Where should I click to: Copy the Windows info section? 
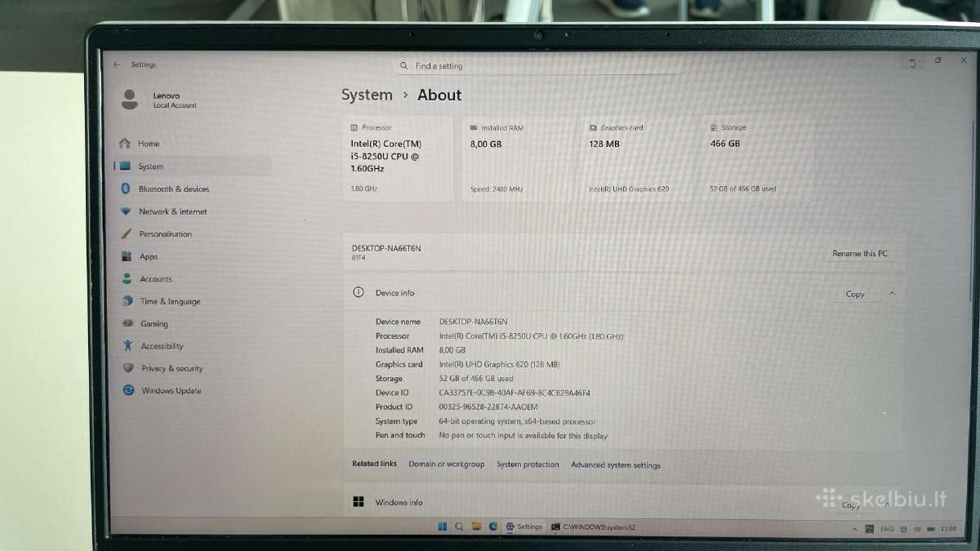tap(851, 505)
